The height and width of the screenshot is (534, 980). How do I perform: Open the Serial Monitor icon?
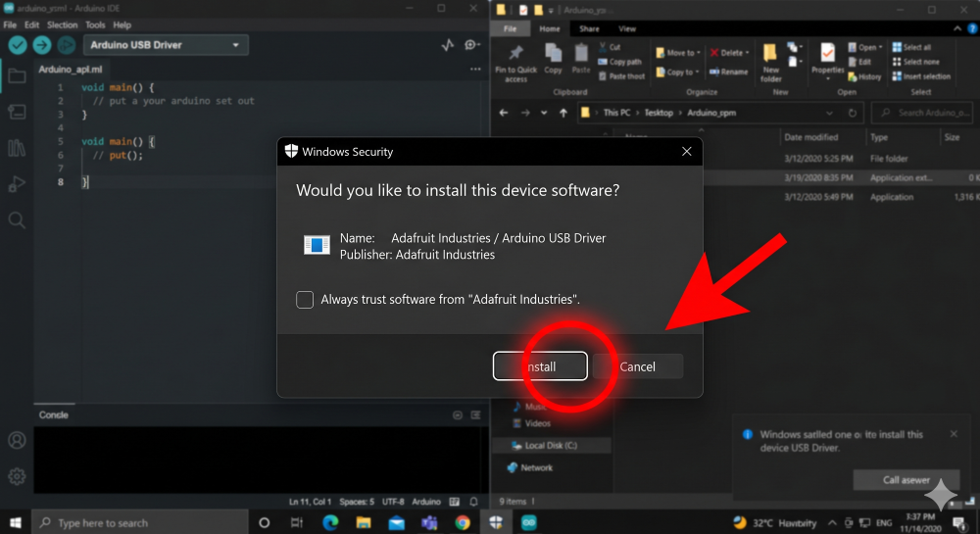pyautogui.click(x=472, y=45)
